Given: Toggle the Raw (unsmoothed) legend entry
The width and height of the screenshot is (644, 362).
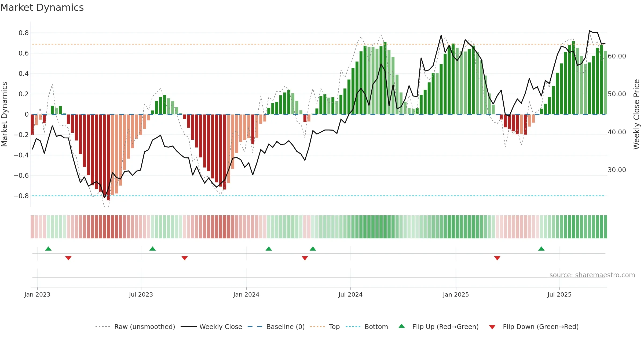Looking at the screenshot, I should [135, 327].
